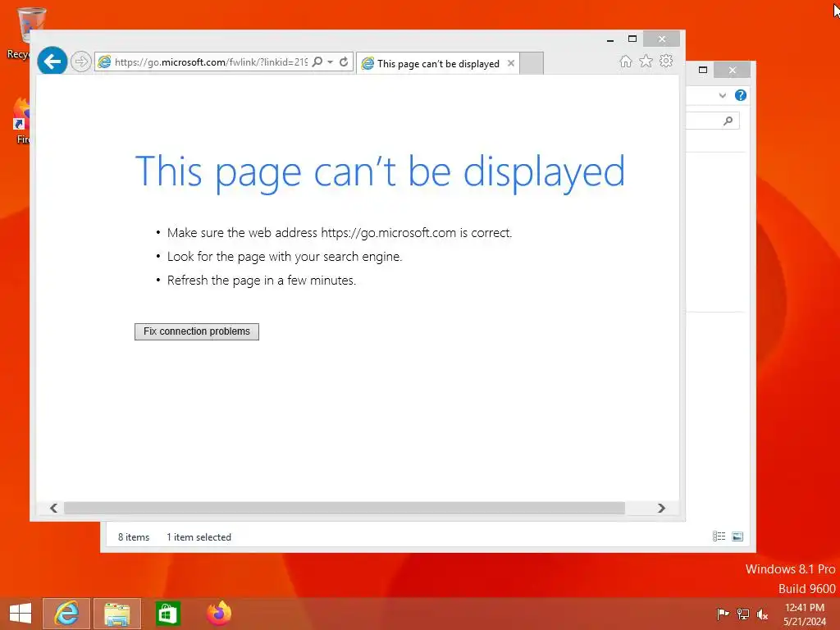Click '1 item selected' in the status bar

click(199, 537)
